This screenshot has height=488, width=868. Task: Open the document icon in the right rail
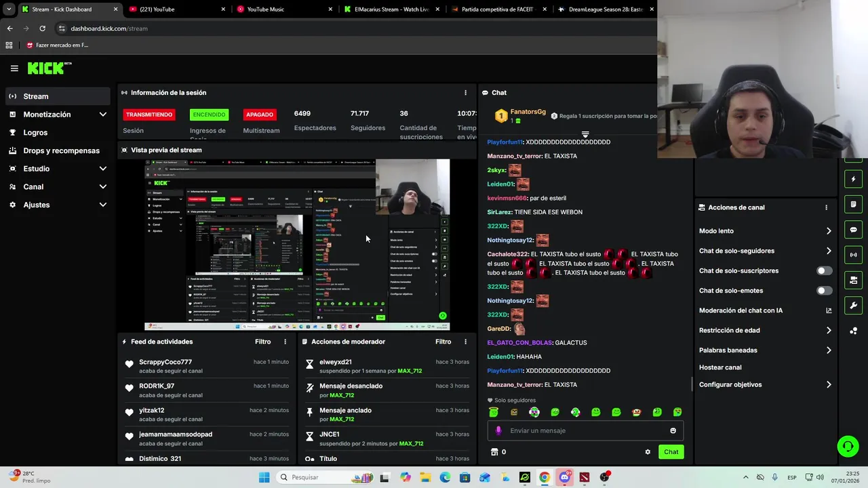[853, 205]
